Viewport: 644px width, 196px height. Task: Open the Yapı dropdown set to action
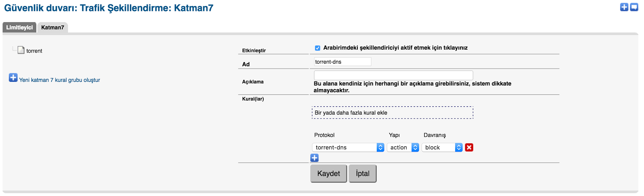[x=403, y=148]
